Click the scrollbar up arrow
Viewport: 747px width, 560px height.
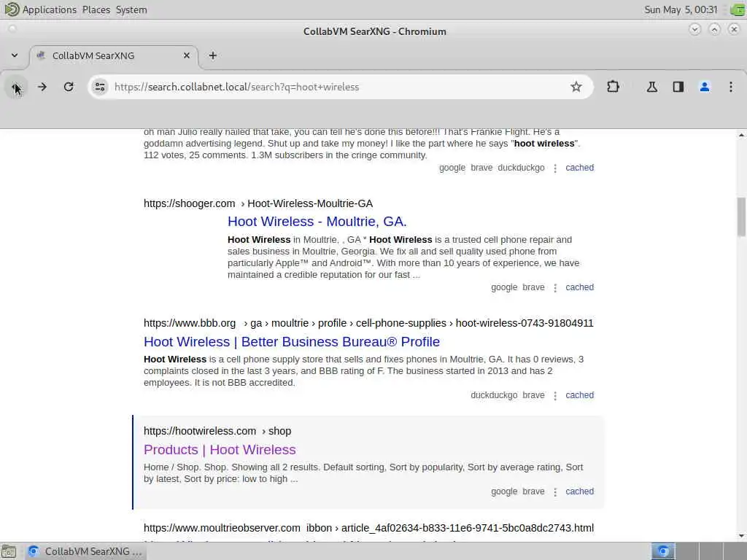[741, 135]
